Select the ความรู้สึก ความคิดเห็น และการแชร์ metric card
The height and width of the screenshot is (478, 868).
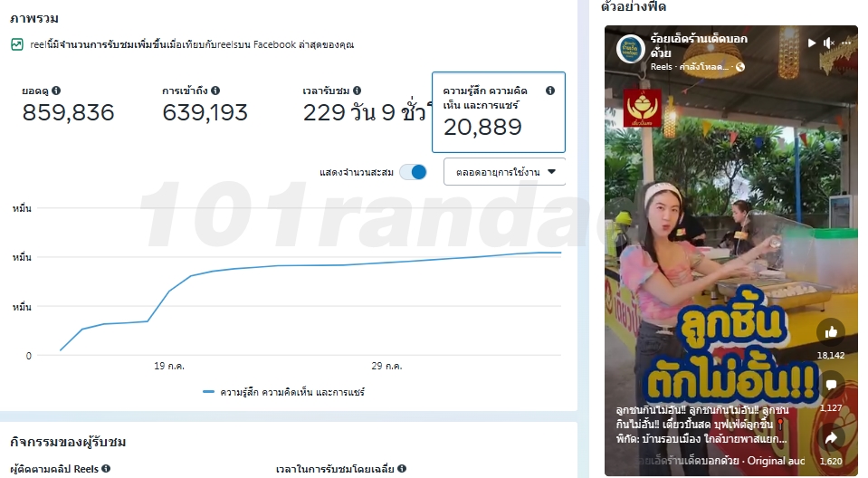[x=498, y=112]
